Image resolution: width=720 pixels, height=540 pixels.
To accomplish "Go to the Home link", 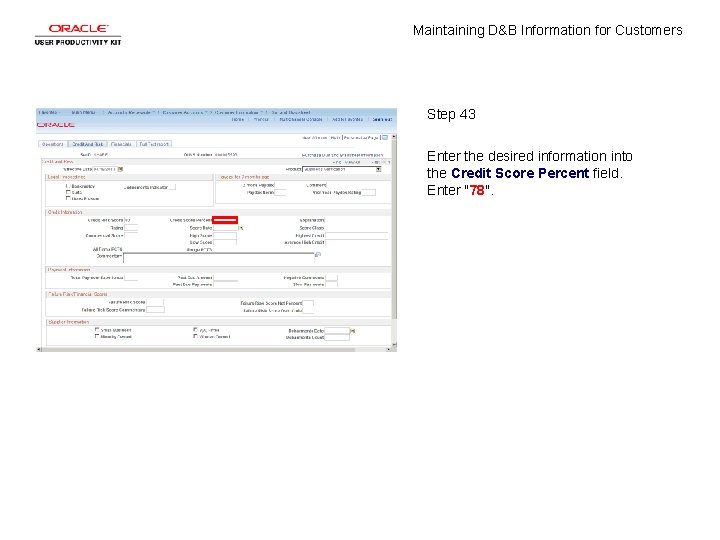I will point(237,119).
